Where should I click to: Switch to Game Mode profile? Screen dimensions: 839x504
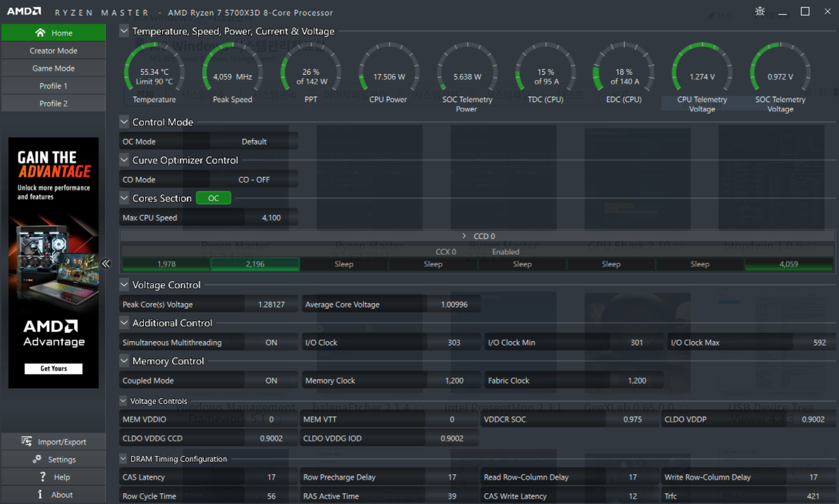tap(53, 68)
